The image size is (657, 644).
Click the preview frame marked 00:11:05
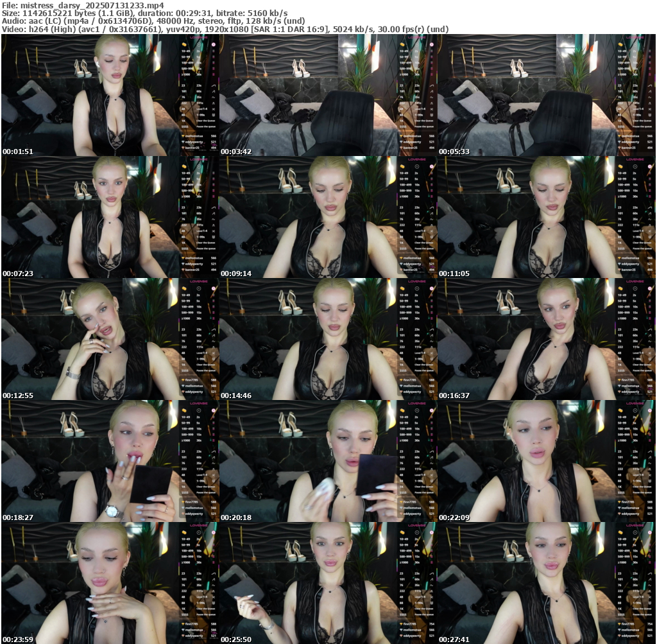pyautogui.click(x=547, y=217)
